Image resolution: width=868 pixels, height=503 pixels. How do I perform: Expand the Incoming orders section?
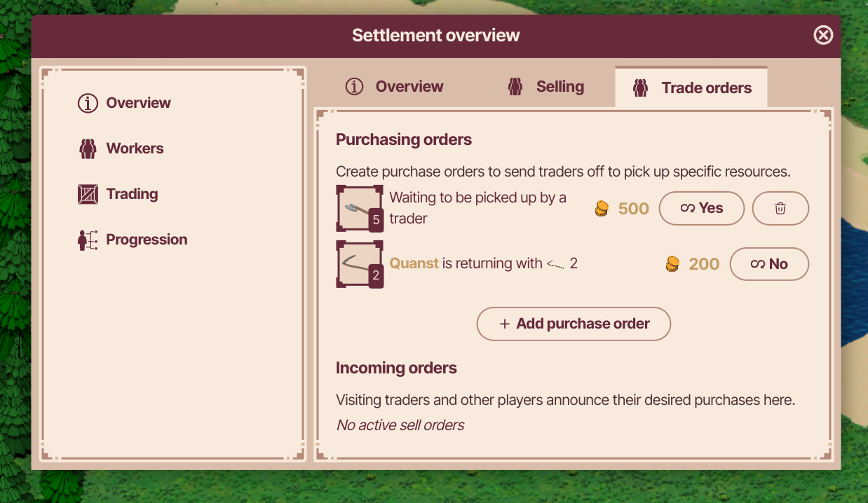pos(396,368)
